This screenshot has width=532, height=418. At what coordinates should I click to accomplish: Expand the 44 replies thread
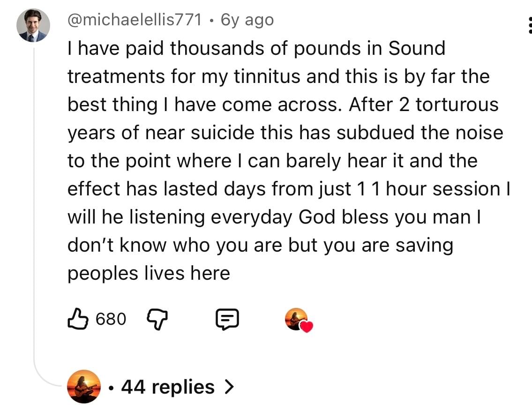[167, 387]
